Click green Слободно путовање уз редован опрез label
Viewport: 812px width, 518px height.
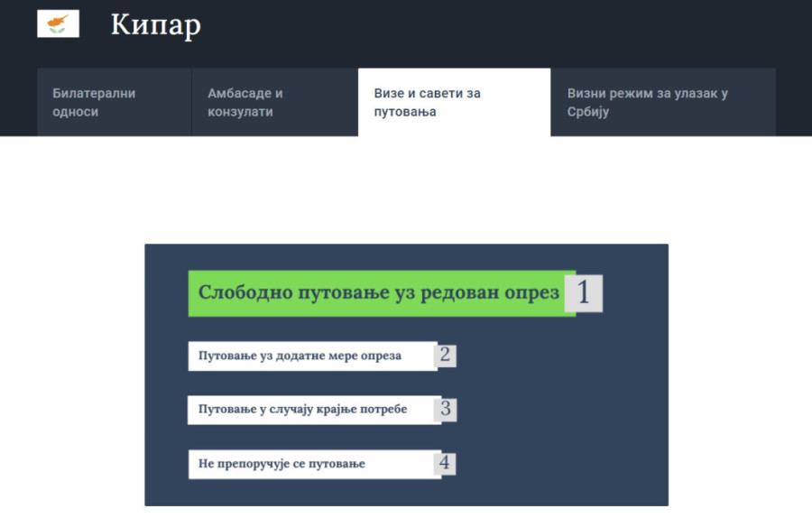click(x=379, y=293)
